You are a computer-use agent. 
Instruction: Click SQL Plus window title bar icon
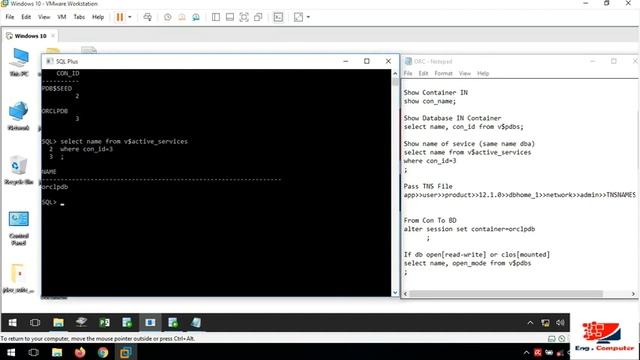pyautogui.click(x=50, y=61)
